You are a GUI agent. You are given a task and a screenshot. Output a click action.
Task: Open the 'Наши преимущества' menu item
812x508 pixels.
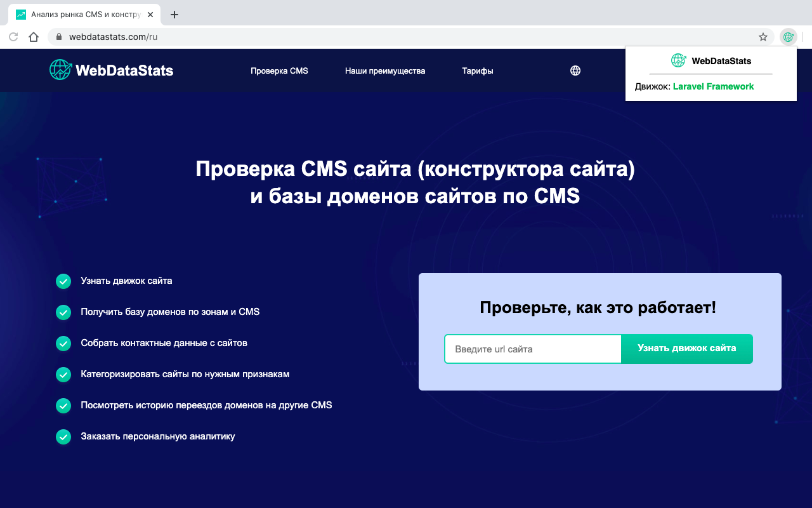click(x=385, y=70)
